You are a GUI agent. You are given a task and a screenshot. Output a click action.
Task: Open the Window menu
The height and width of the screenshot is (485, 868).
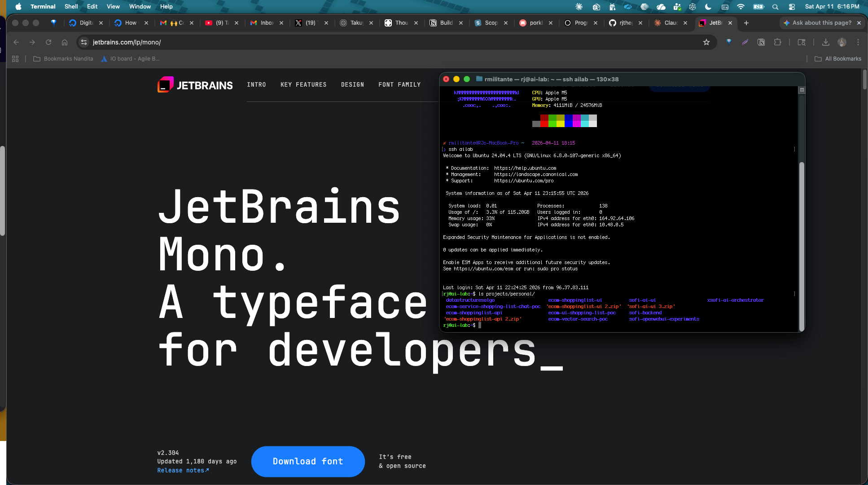[140, 7]
